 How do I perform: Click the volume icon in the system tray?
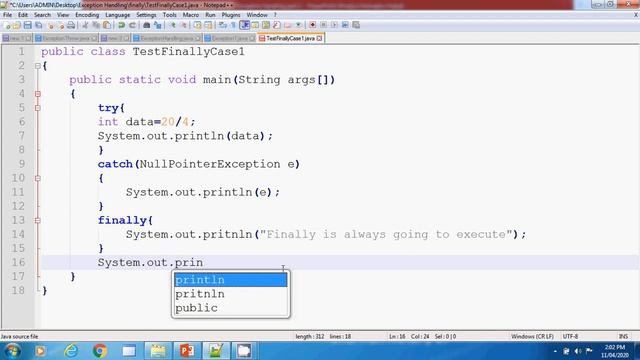click(x=578, y=351)
